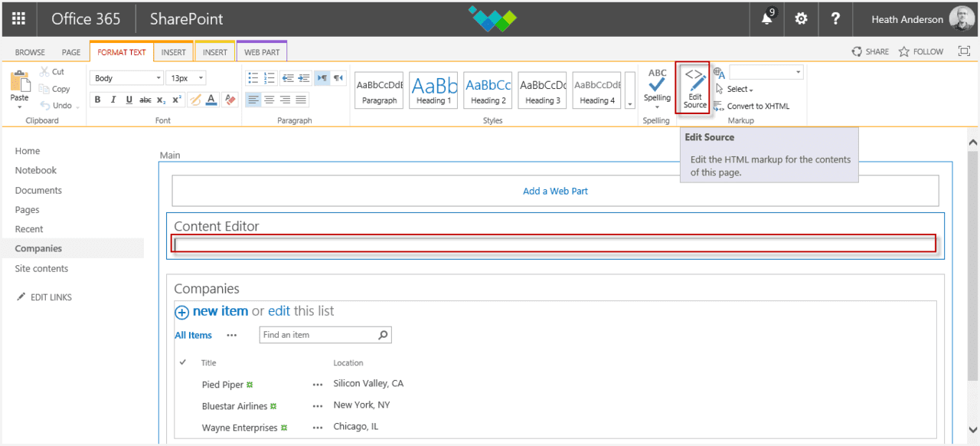Click the Add a Web Part link

(x=555, y=191)
